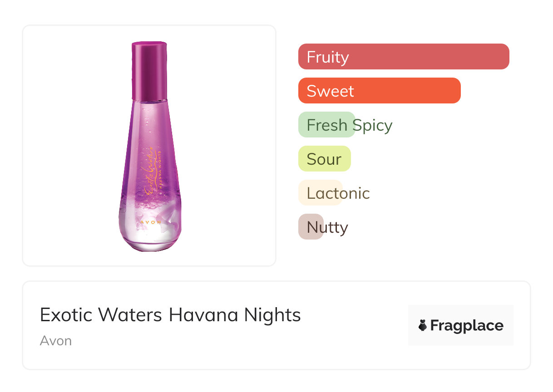Click the Avon brand name below the title
Image resolution: width=553 pixels, height=392 pixels.
pyautogui.click(x=56, y=341)
